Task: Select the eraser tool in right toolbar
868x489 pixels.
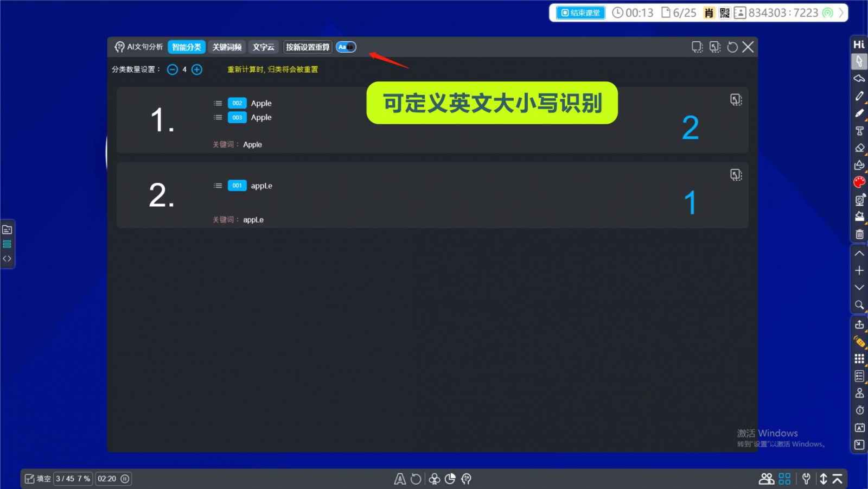Action: (x=859, y=148)
